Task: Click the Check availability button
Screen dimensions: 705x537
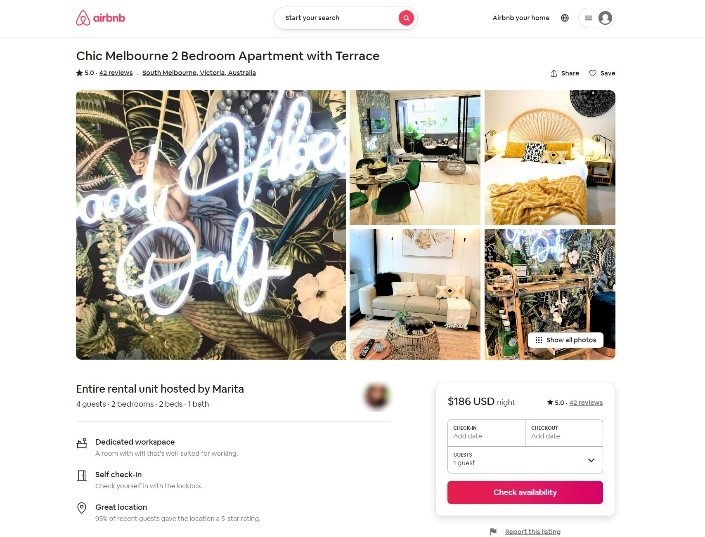Action: pyautogui.click(x=525, y=492)
